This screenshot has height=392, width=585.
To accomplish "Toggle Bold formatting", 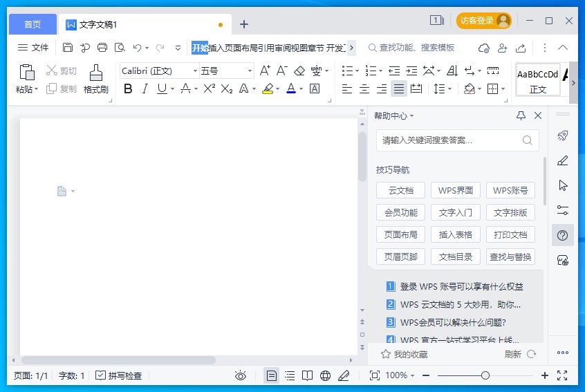I will point(128,88).
